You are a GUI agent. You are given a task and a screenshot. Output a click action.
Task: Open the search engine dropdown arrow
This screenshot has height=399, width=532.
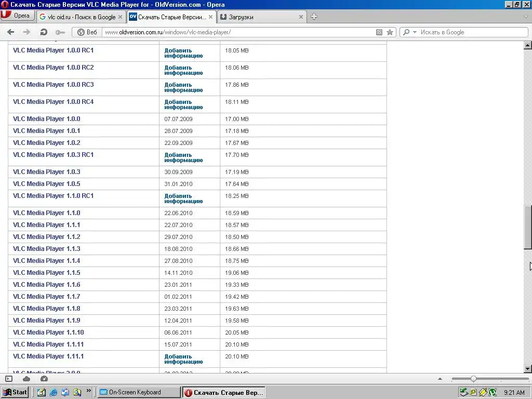click(x=415, y=32)
